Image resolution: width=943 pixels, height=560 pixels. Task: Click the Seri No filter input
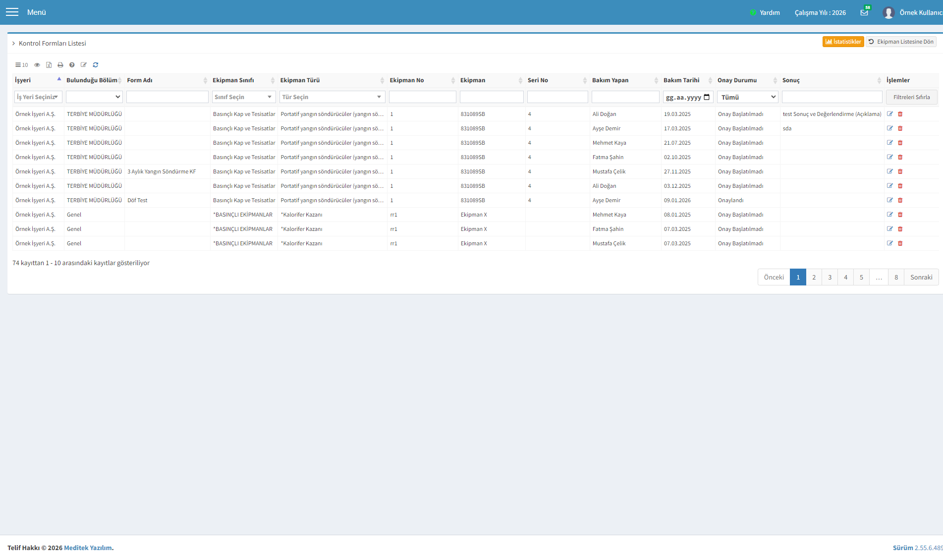tap(557, 97)
